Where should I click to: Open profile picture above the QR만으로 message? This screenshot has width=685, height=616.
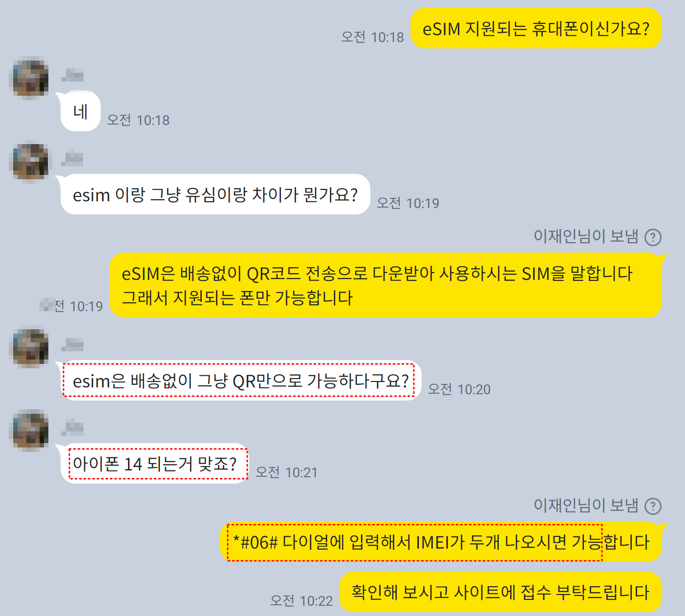(x=29, y=347)
